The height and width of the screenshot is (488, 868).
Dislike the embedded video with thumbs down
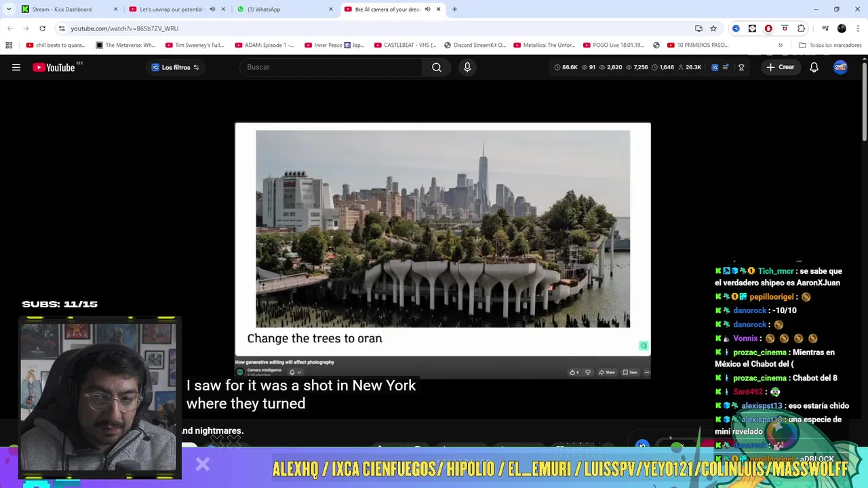[x=588, y=372]
